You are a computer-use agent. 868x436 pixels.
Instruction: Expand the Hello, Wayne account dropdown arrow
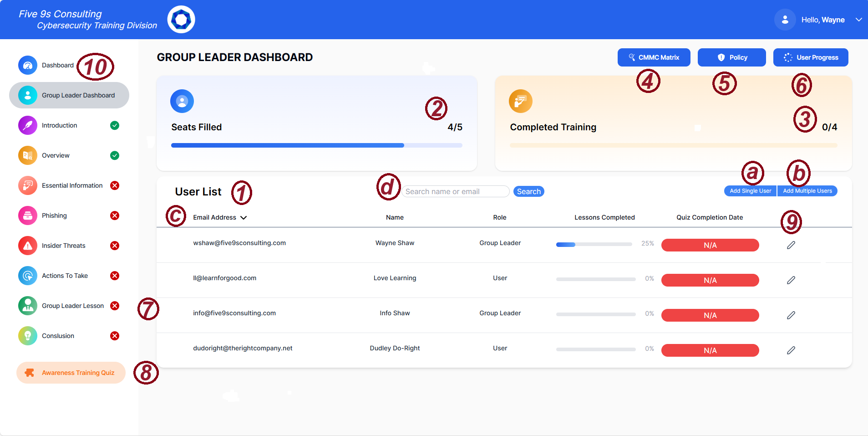(x=858, y=20)
